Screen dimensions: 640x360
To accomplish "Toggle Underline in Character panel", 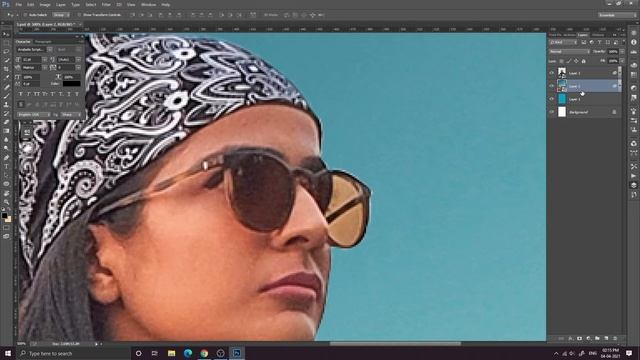I will pyautogui.click(x=68, y=94).
